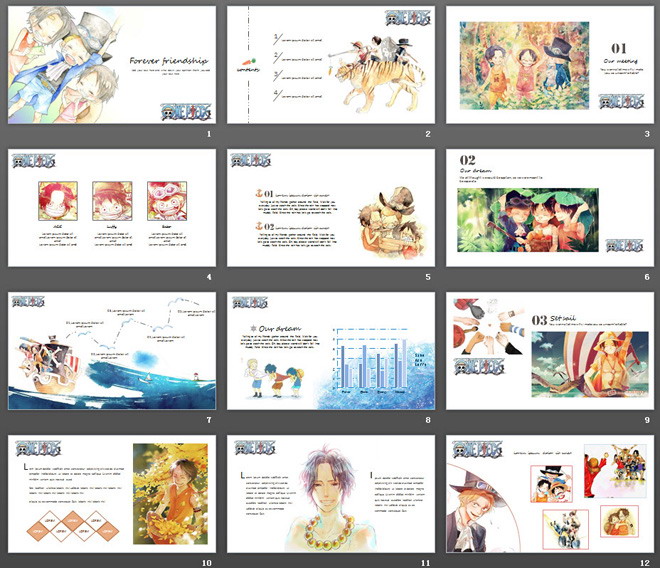
Task: Open slide 8 containing bar chart
Action: tap(331, 351)
